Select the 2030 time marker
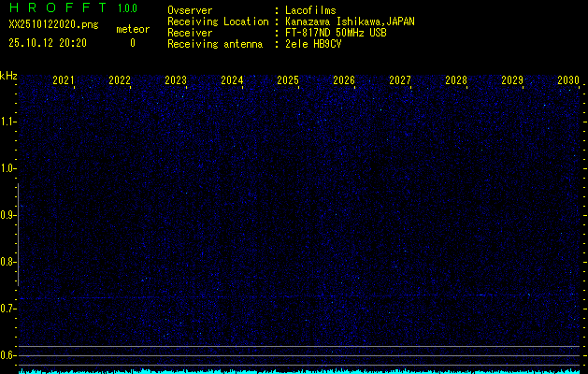The width and height of the screenshot is (588, 374). 568,80
